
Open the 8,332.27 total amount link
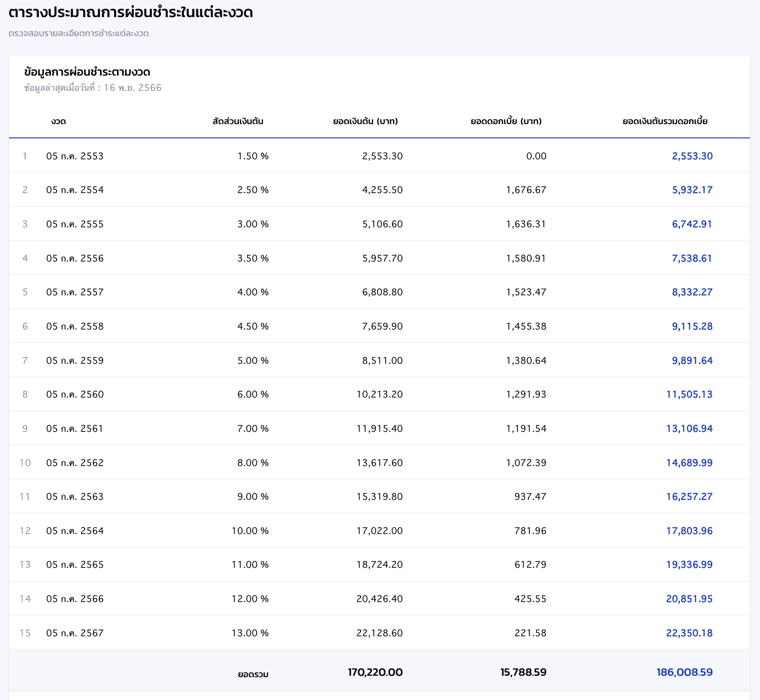tap(692, 292)
